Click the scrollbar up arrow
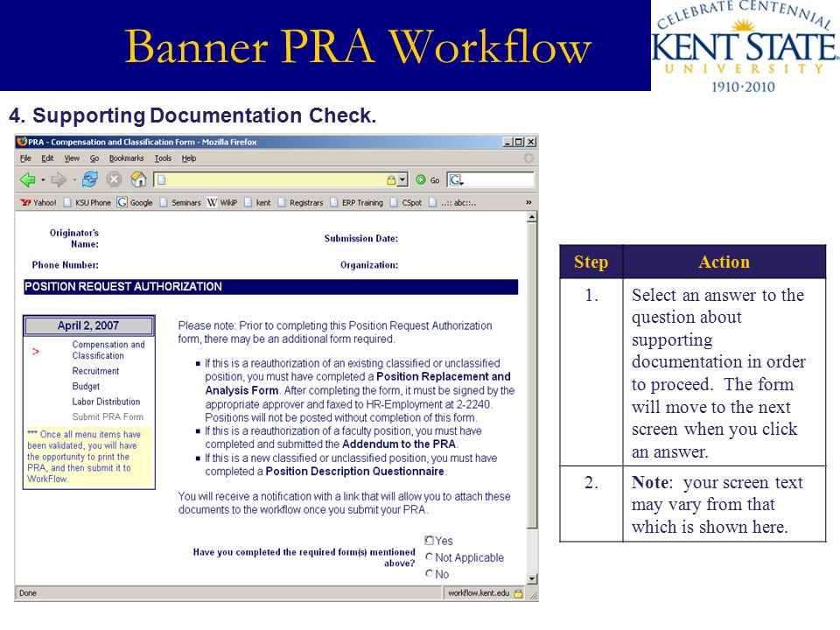 click(x=532, y=217)
